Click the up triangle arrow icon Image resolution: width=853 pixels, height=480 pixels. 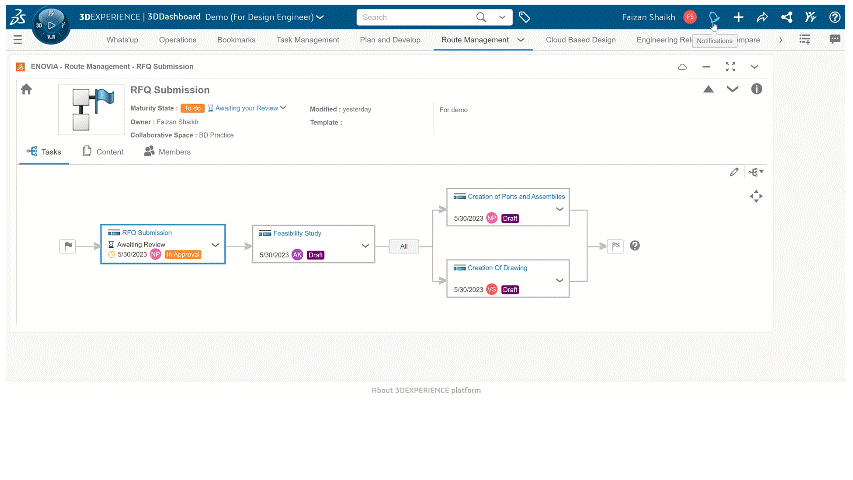point(708,89)
